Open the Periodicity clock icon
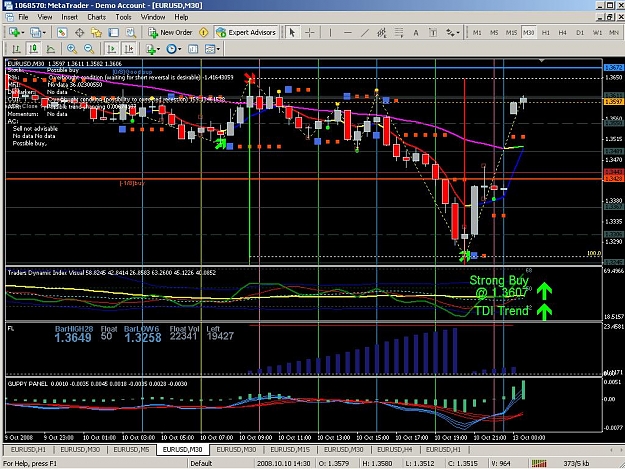The image size is (625, 469). click(x=171, y=49)
